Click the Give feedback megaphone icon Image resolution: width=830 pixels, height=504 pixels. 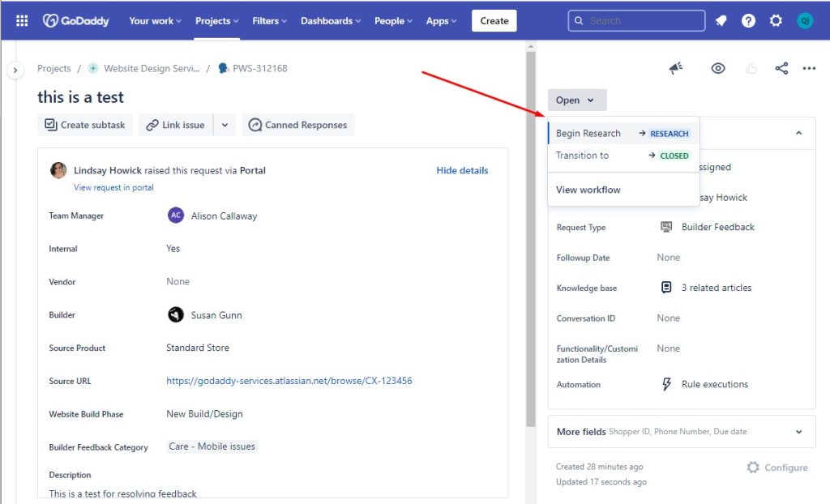click(x=675, y=68)
